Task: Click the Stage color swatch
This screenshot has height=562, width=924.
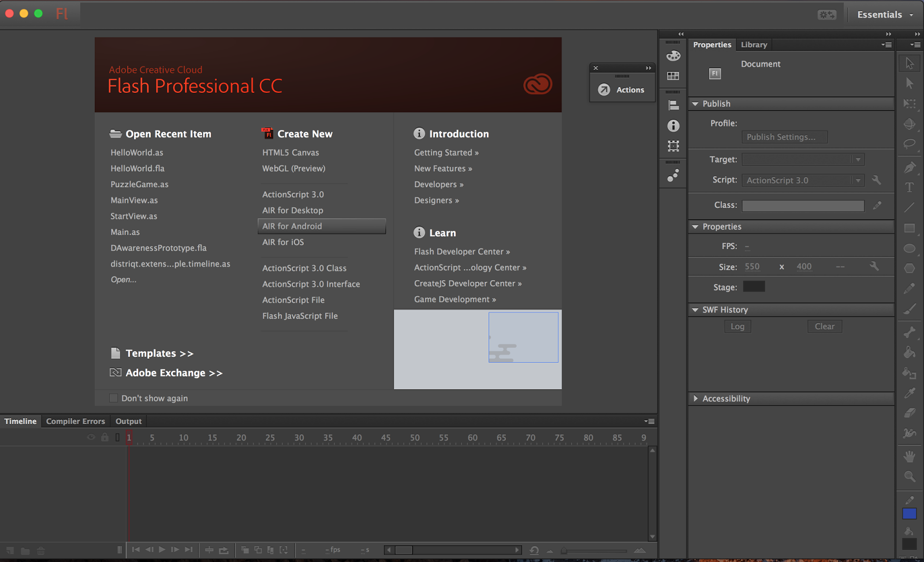Action: (754, 286)
